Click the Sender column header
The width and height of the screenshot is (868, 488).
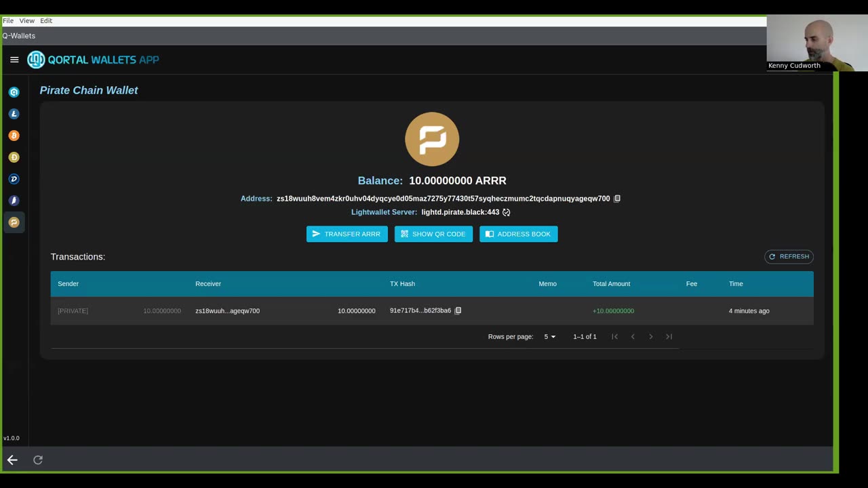click(x=68, y=284)
